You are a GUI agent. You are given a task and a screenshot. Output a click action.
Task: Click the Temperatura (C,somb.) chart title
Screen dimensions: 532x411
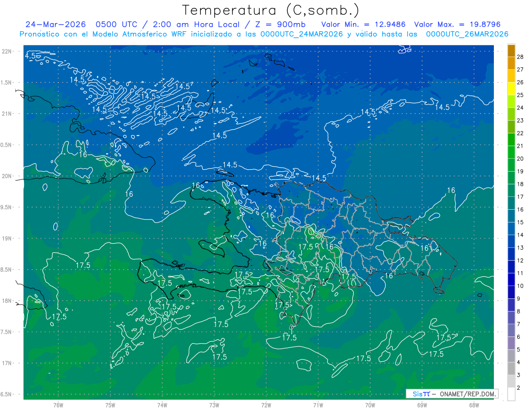pos(271,10)
